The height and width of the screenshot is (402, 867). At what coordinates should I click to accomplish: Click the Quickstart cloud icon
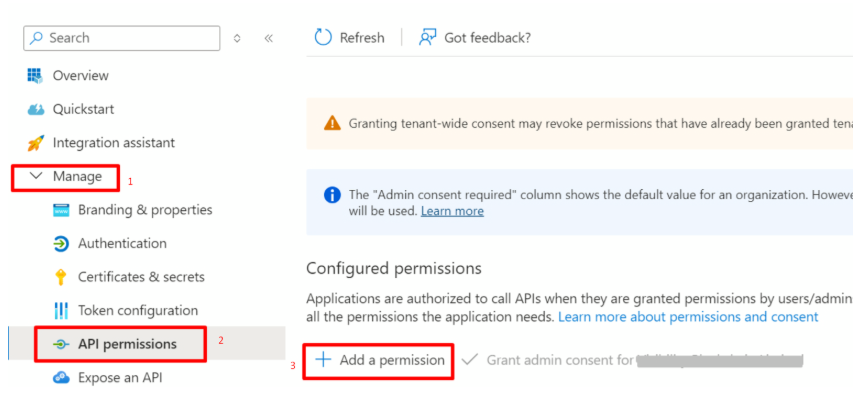point(36,109)
